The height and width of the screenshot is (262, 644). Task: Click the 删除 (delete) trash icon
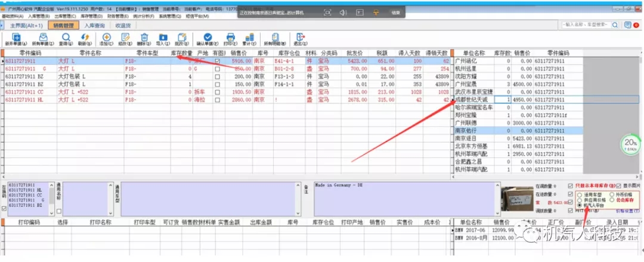click(x=144, y=37)
